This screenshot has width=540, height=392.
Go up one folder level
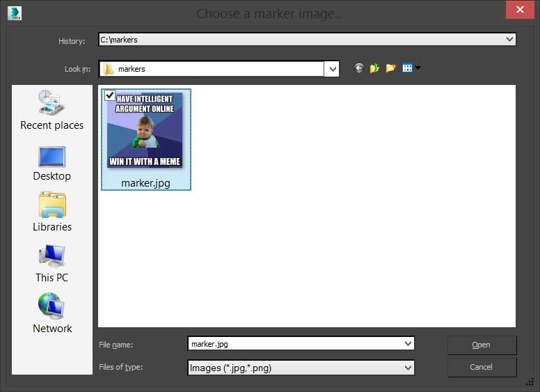click(374, 68)
